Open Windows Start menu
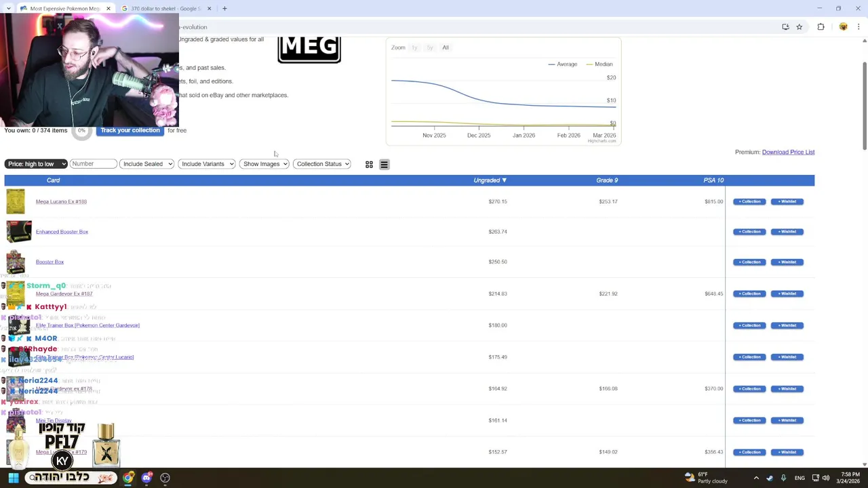Screen dimensions: 868x488 [x=13, y=478]
